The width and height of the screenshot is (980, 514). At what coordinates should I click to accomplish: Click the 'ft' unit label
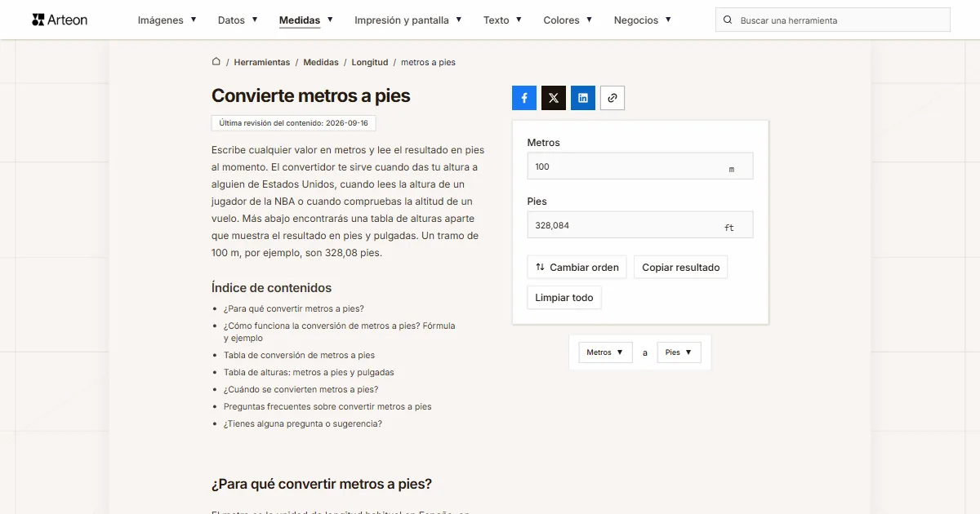pos(729,228)
